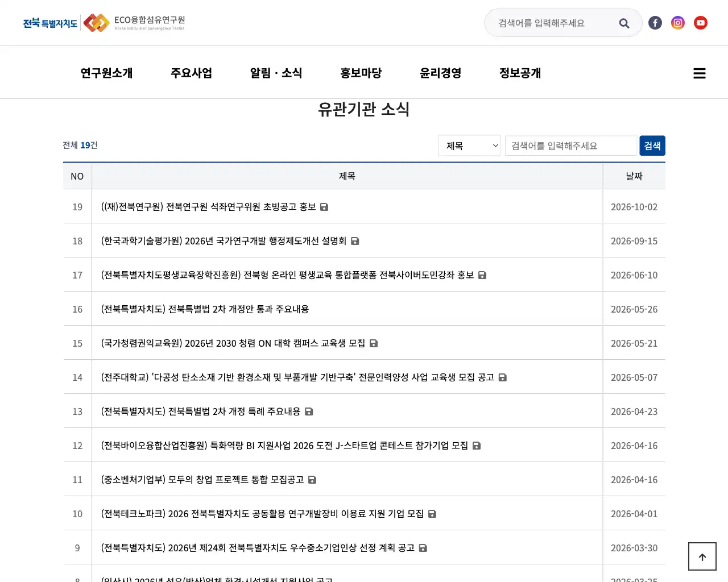Screen dimensions: 728x582
Task: Open post about 전북연구원 석좌연구위원 초빙공고
Action: [x=208, y=207]
